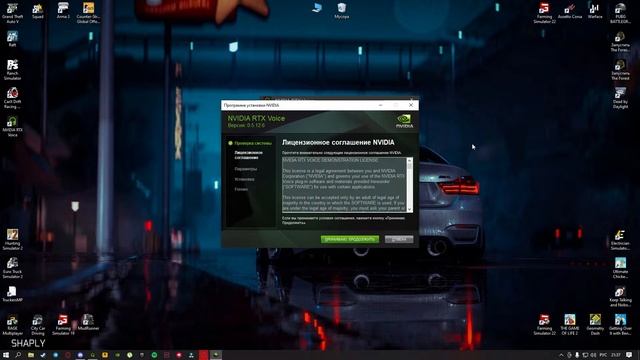Open the Ultimate Chicken Horse shortcut
Image resolution: width=640 pixels, height=360 pixels.
(x=620, y=268)
